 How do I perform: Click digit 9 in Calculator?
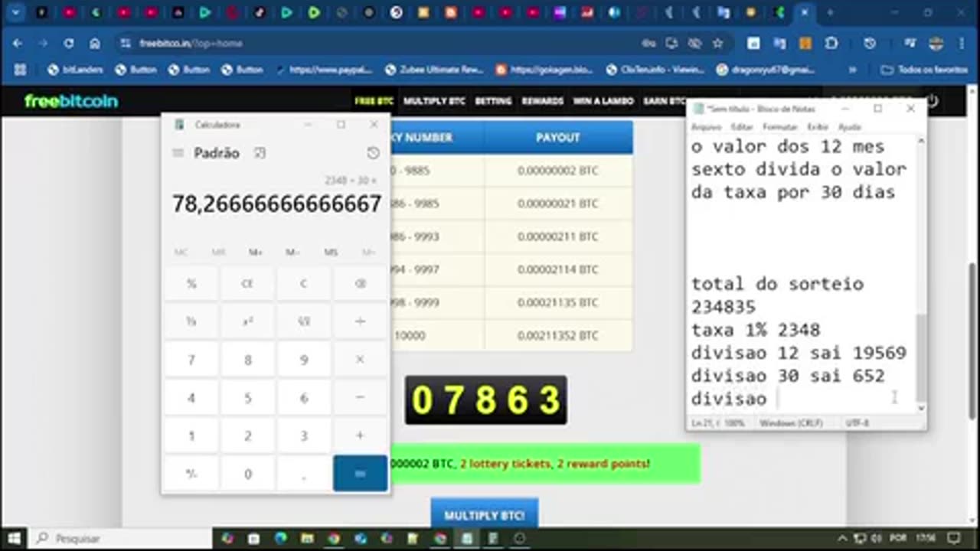point(304,360)
